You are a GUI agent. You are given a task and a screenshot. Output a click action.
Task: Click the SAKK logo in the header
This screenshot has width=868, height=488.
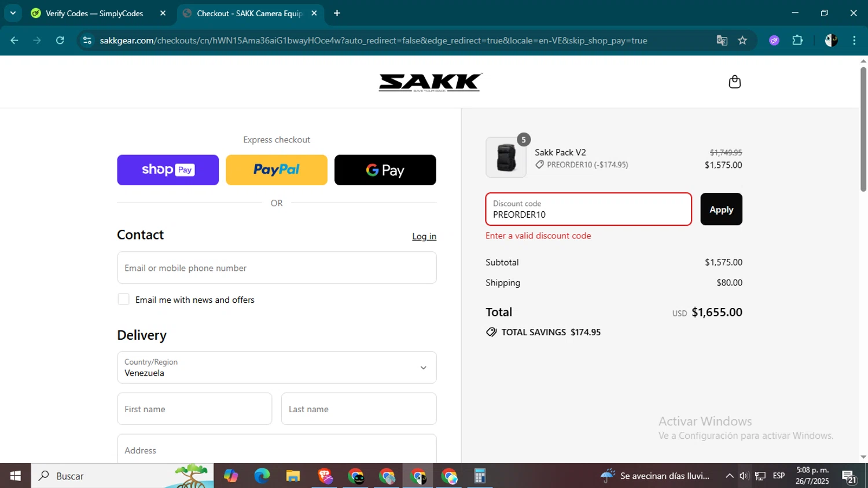430,82
